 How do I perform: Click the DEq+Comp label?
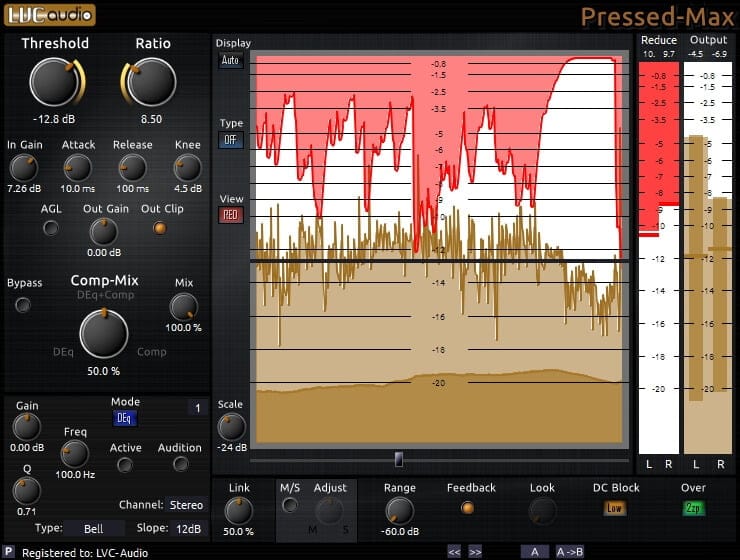pos(106,295)
